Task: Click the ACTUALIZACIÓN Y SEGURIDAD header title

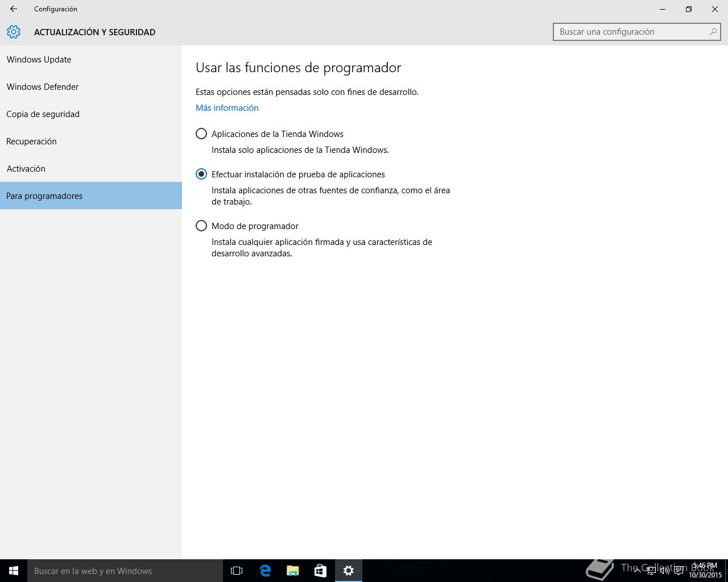Action: [95, 32]
